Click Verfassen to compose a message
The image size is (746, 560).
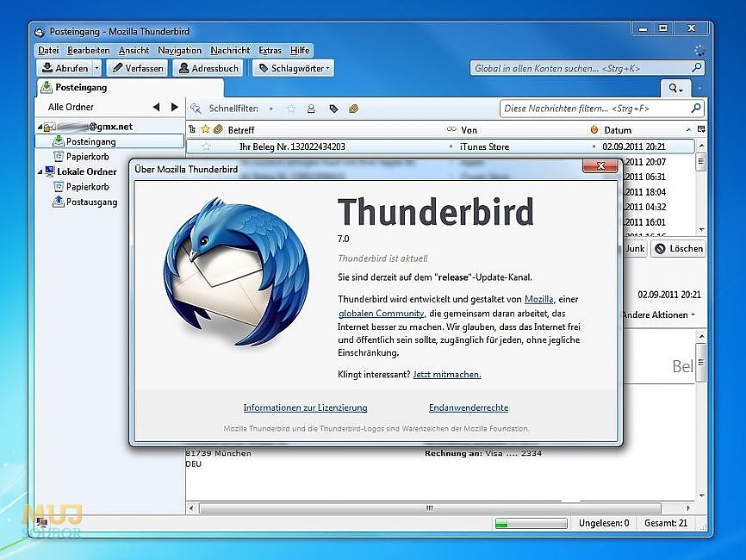coord(138,68)
